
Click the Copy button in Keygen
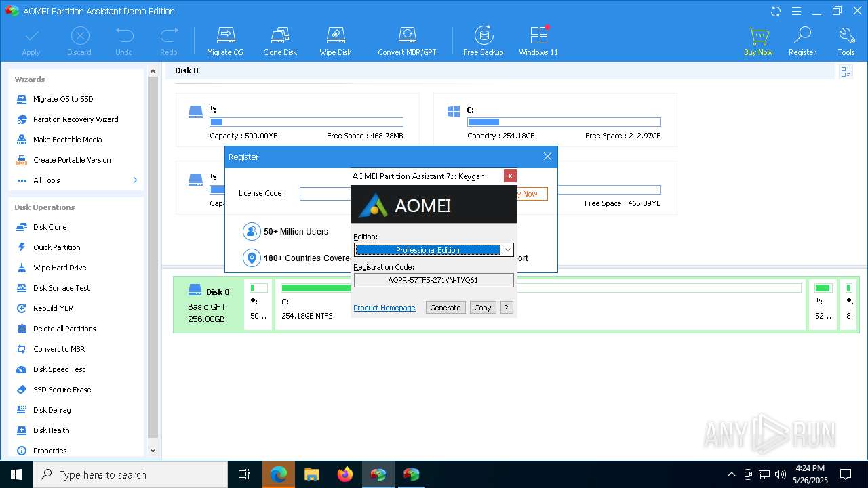(x=483, y=308)
